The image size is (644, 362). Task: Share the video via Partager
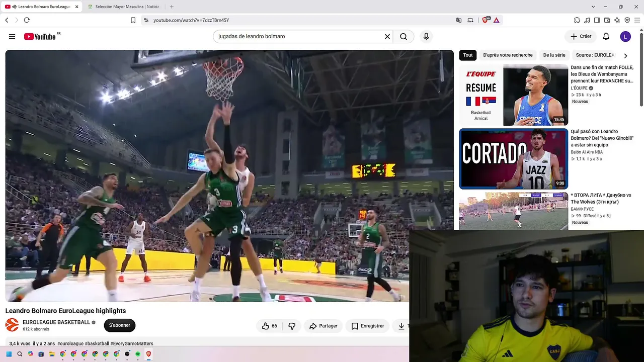[x=324, y=326]
